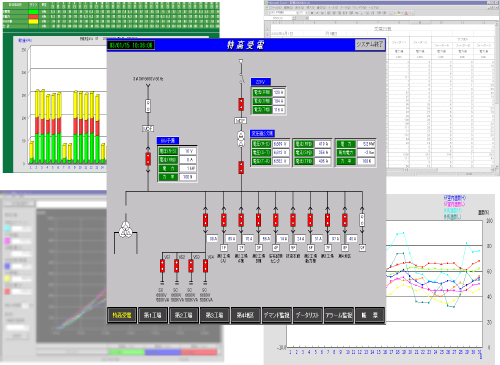Click the white open breaker on feeder 9F

pos(362,220)
